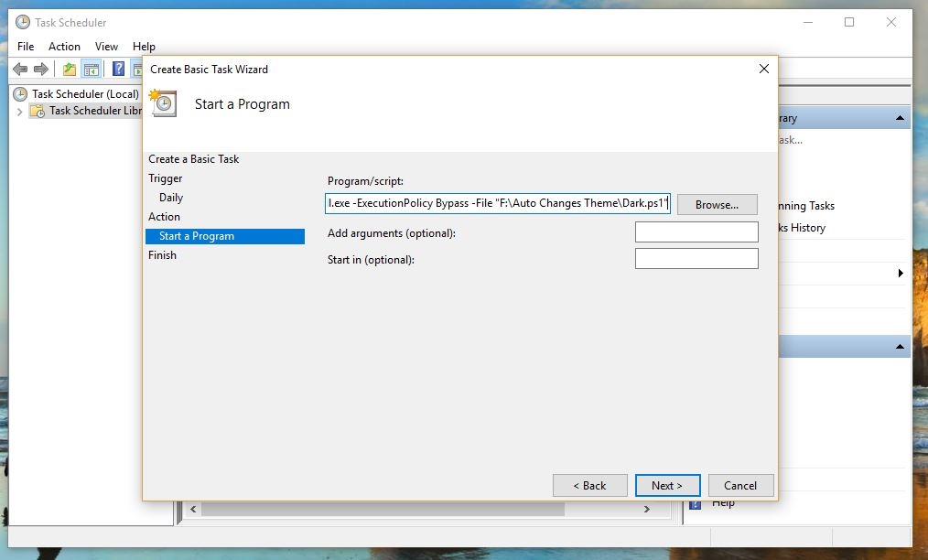Close the Task Scheduler window
The width and height of the screenshot is (928, 560).
pyautogui.click(x=891, y=22)
